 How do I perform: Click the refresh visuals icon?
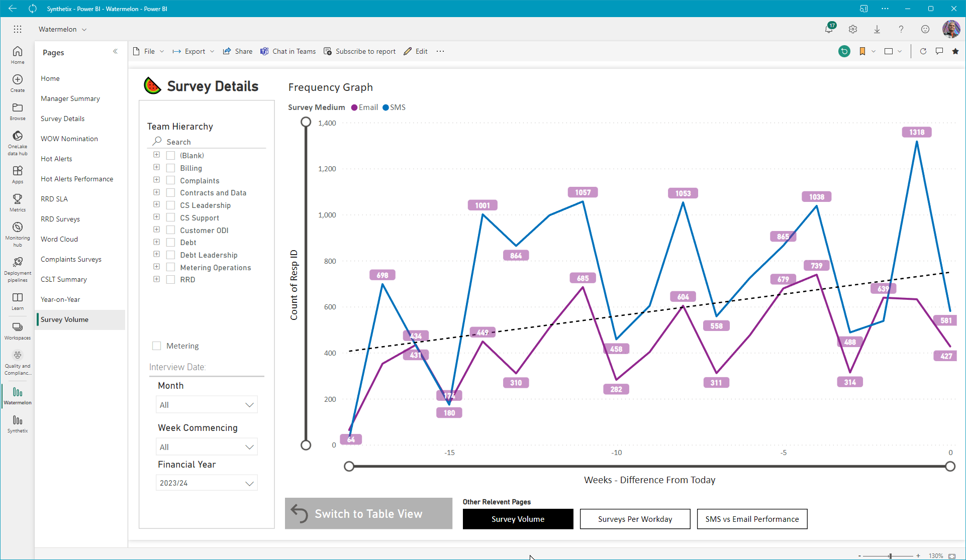coord(923,51)
